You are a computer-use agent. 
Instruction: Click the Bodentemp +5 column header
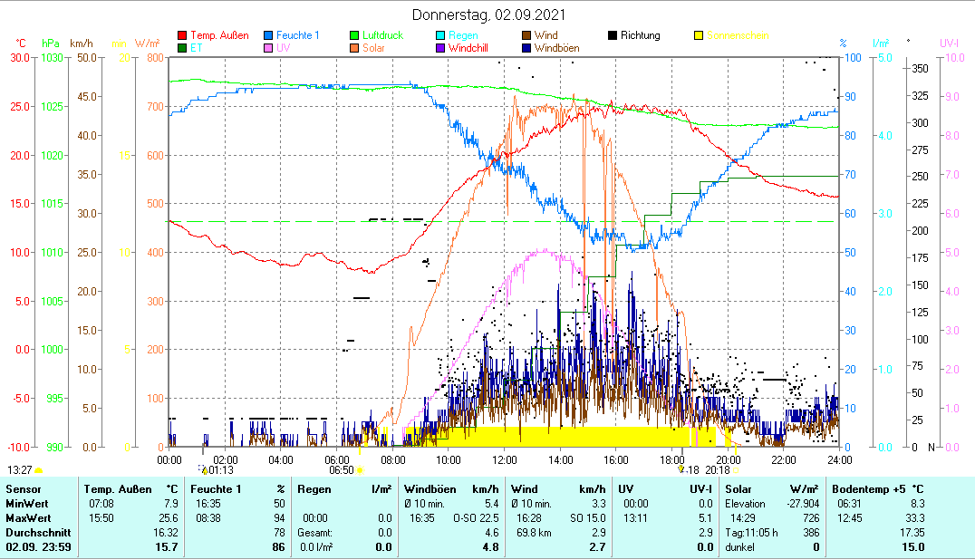pos(867,489)
